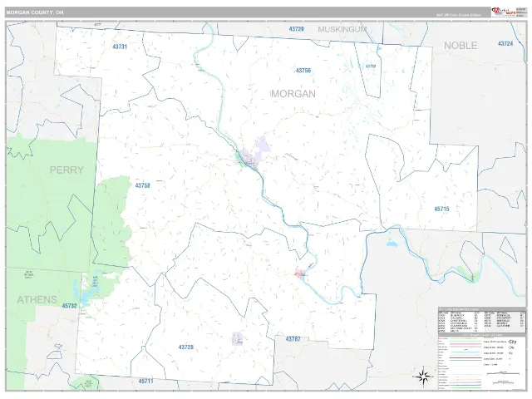Click the MUSKINGUM county name label

(342, 30)
